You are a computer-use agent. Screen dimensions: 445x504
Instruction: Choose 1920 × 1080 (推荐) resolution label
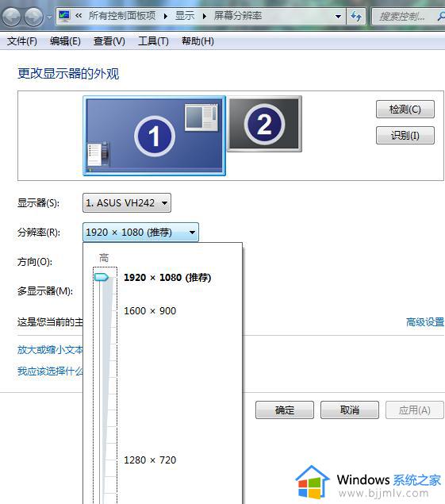[x=167, y=277]
